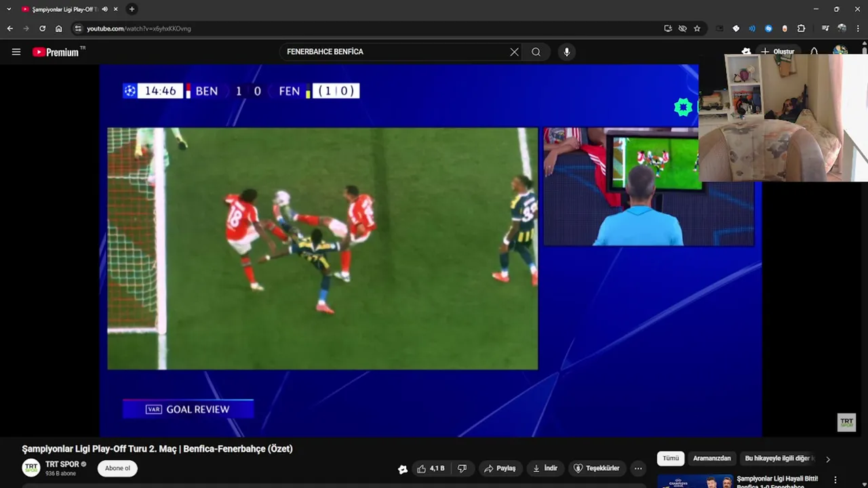Click the crossed-eye tracking protection icon
This screenshot has width=868, height=488.
[682, 28]
